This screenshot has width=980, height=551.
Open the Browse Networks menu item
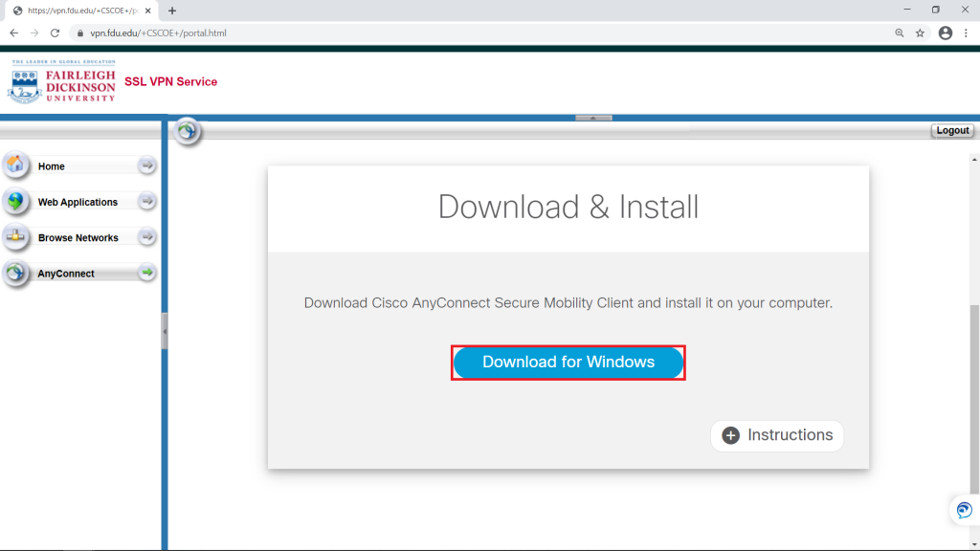[x=79, y=237]
